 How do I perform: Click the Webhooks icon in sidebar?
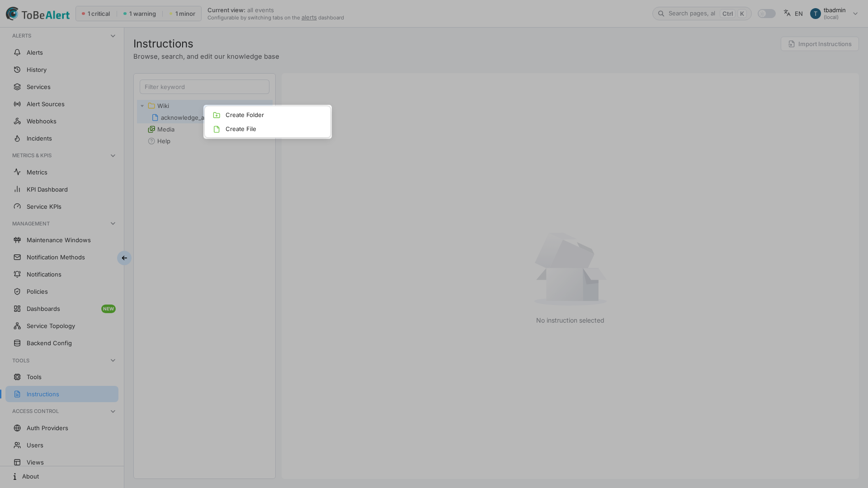(17, 121)
